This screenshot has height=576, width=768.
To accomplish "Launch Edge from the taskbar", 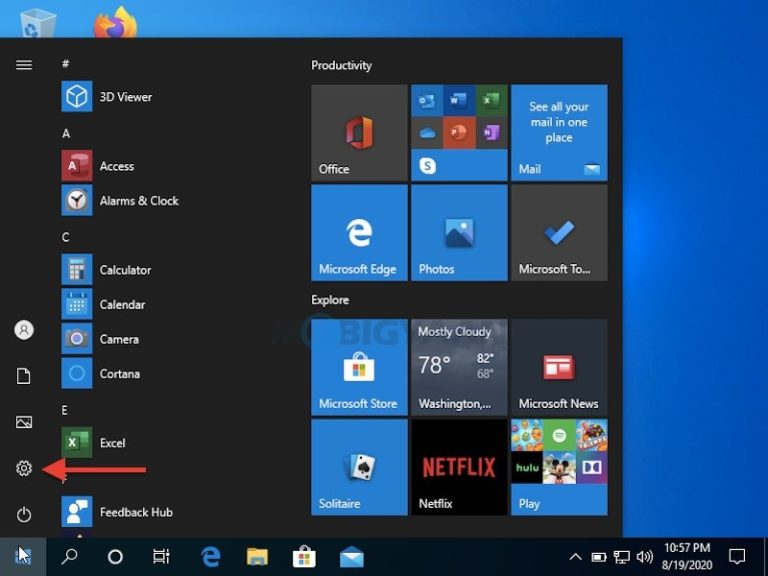I will coord(211,556).
